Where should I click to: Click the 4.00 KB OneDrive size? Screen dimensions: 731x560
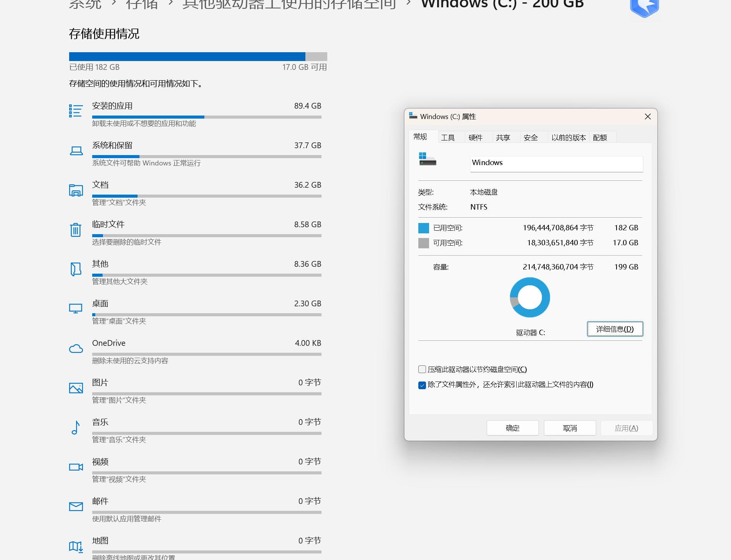tap(308, 343)
